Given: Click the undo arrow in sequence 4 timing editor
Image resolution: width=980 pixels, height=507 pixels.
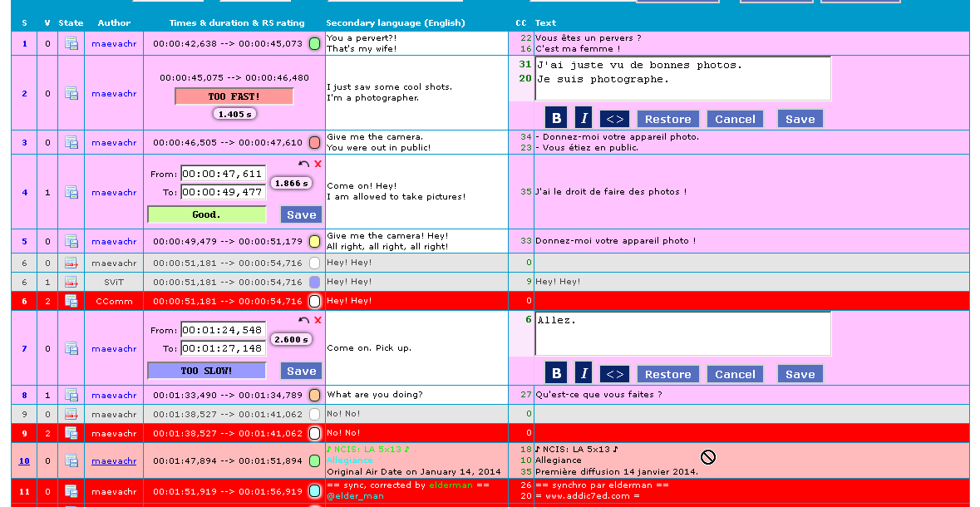Looking at the screenshot, I should pyautogui.click(x=304, y=164).
